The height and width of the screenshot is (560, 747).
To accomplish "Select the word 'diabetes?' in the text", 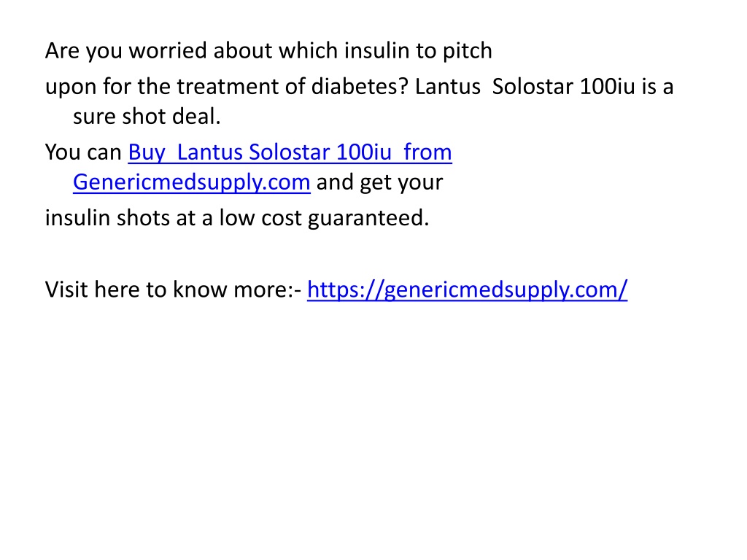I will 360,87.
